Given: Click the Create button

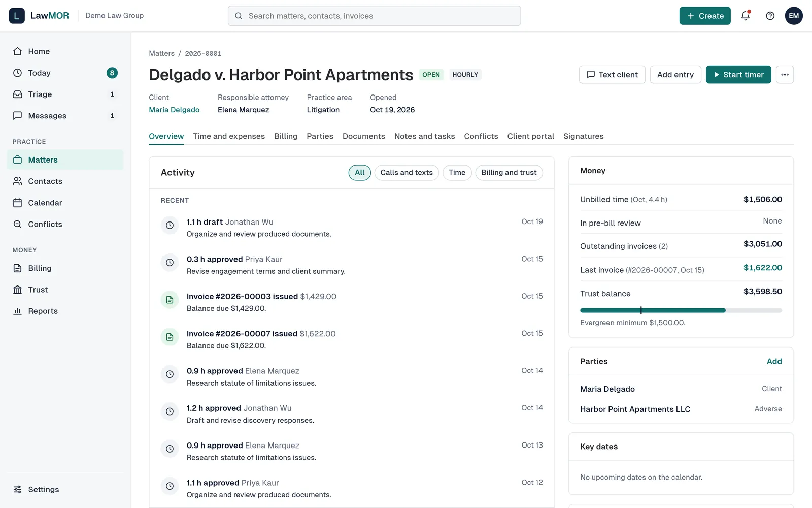Looking at the screenshot, I should tap(705, 16).
